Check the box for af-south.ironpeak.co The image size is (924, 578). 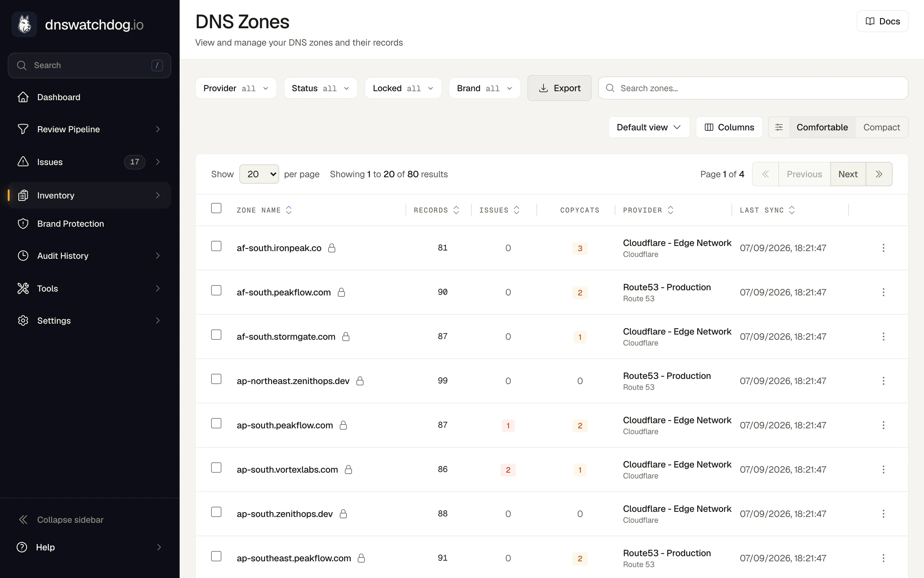tap(216, 246)
